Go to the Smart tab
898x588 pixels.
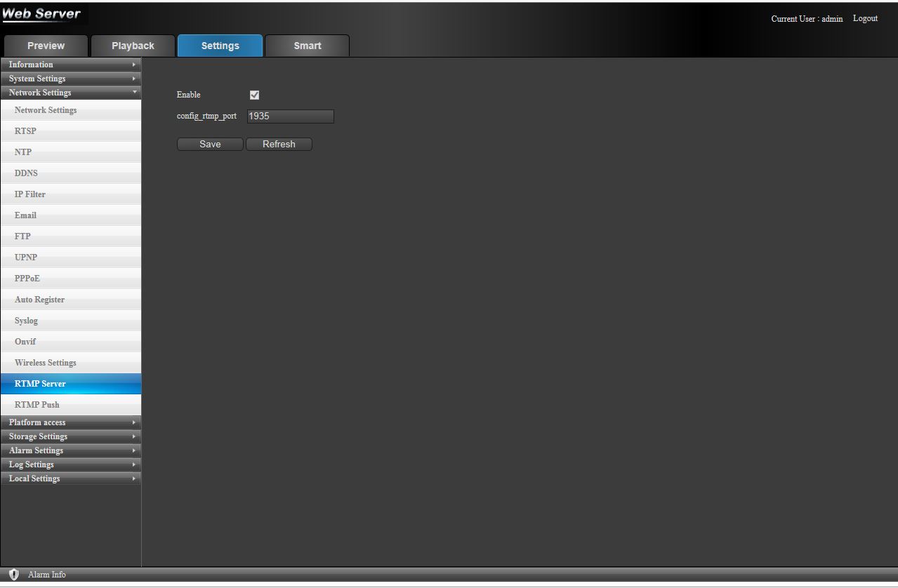click(307, 46)
